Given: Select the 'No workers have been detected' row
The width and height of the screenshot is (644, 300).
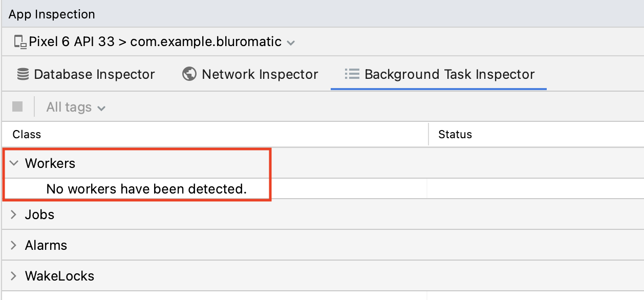Looking at the screenshot, I should [146, 189].
